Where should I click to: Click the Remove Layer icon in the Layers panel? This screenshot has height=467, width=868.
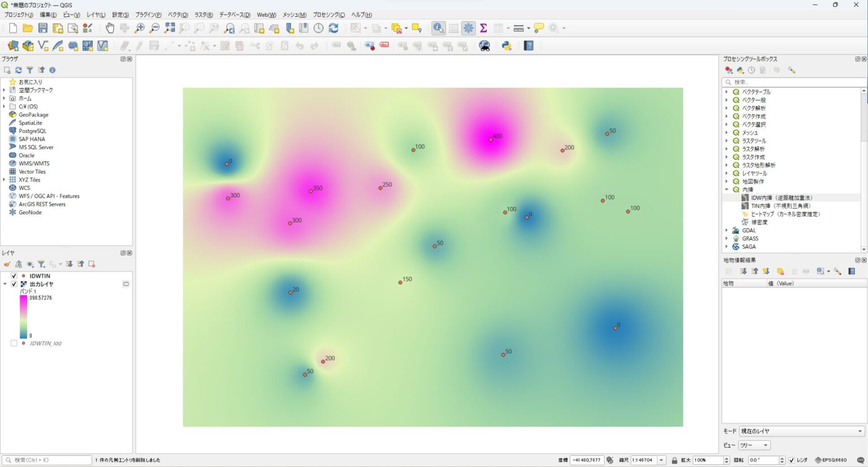click(x=92, y=264)
